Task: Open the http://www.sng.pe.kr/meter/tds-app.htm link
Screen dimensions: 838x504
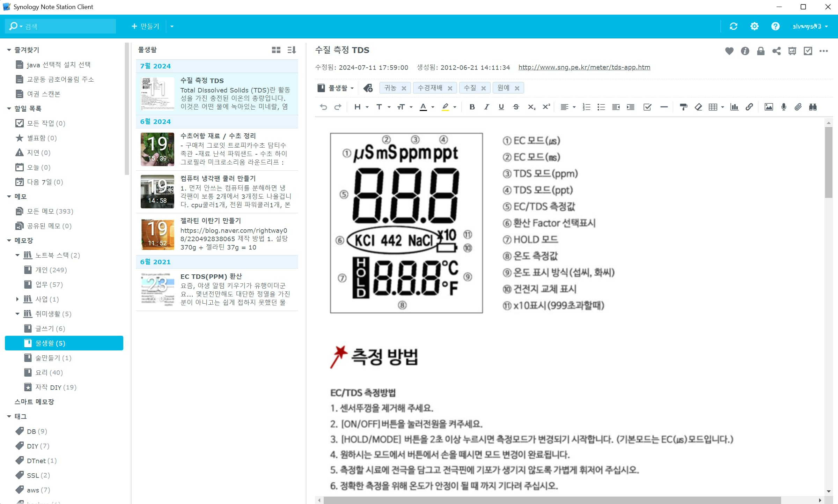Action: pos(584,67)
